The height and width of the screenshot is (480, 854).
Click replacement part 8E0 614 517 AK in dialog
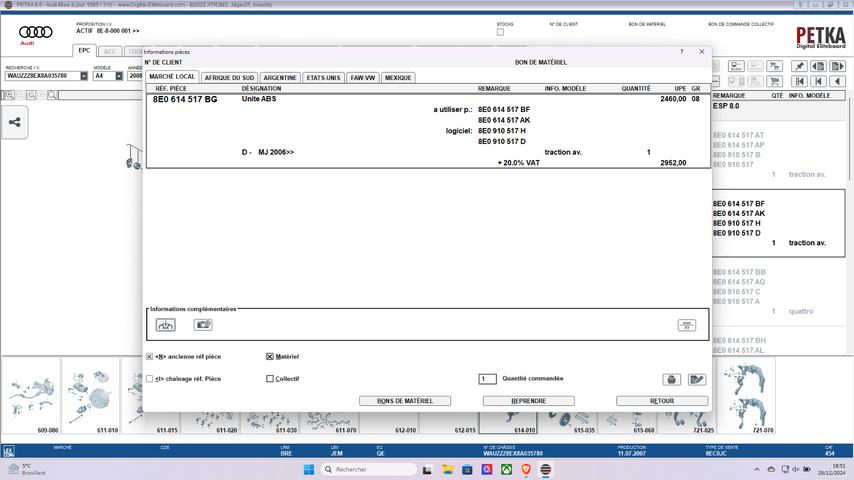(504, 120)
